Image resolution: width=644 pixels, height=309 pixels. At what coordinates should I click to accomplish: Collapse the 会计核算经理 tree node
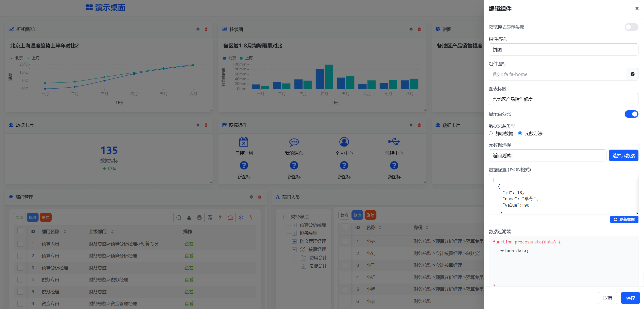[x=294, y=249]
